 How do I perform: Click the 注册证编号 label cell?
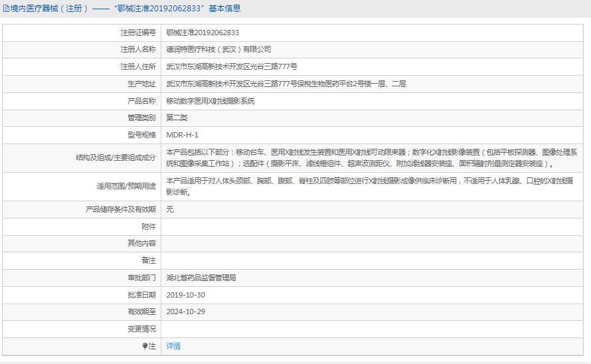[138, 33]
